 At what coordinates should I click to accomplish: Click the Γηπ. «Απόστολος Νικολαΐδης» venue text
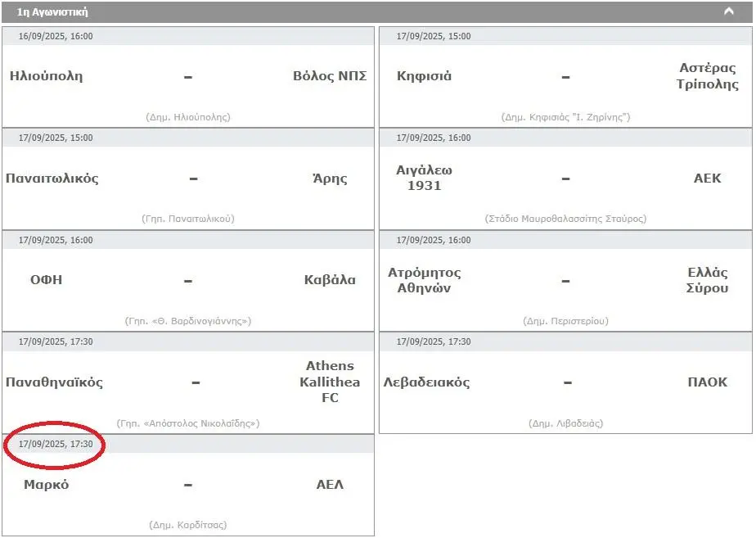188,423
